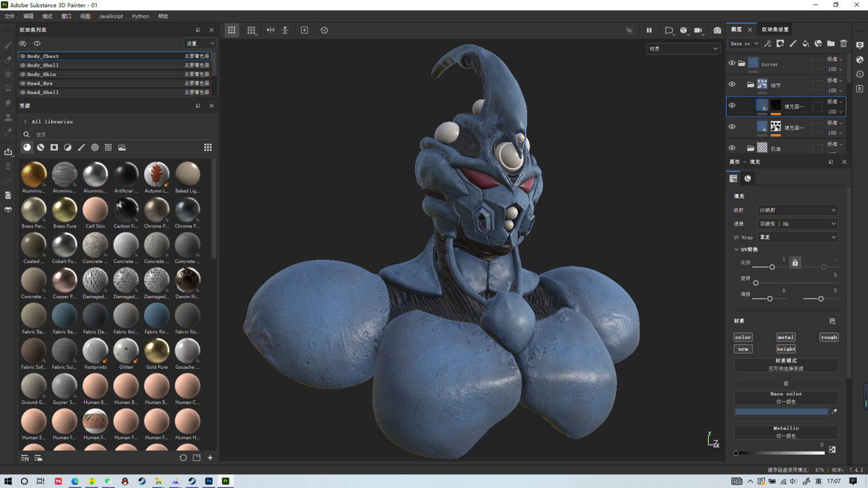Toggle the UV scale lock
The width and height of the screenshot is (868, 488).
click(x=795, y=263)
